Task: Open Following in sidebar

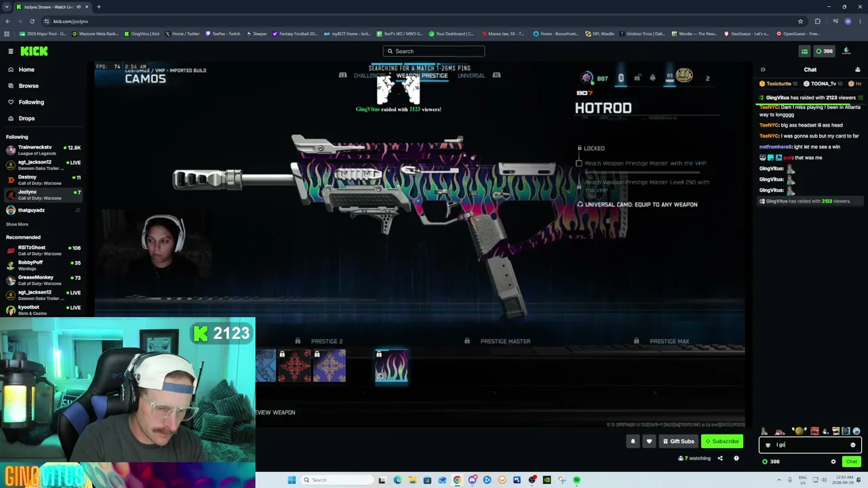Action: 31,102
